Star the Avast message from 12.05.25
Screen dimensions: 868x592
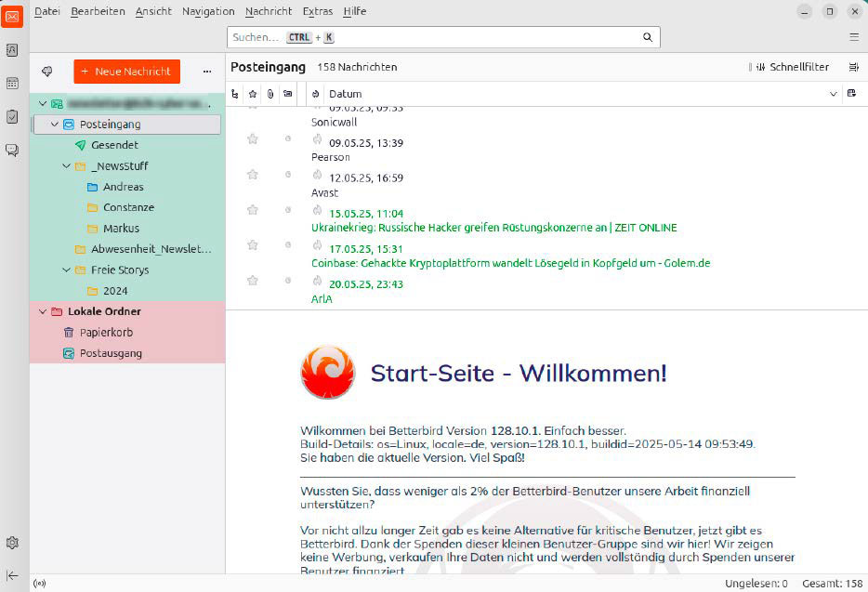click(253, 175)
